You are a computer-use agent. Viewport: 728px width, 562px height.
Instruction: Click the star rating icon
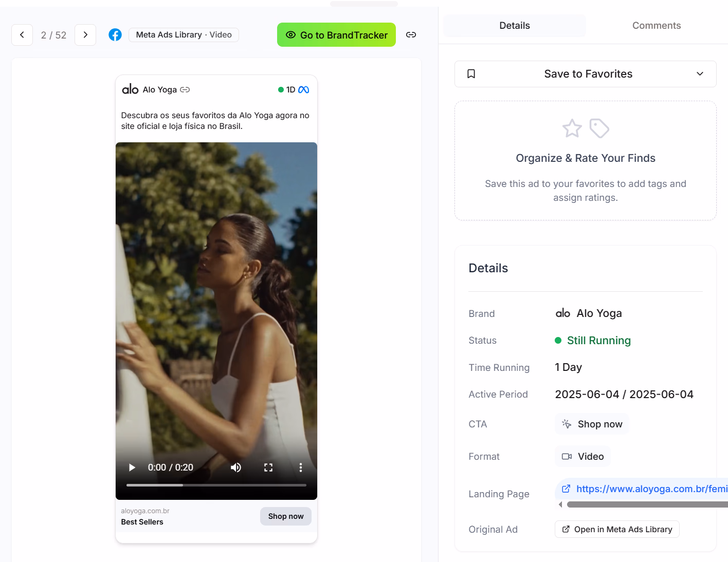click(x=572, y=128)
